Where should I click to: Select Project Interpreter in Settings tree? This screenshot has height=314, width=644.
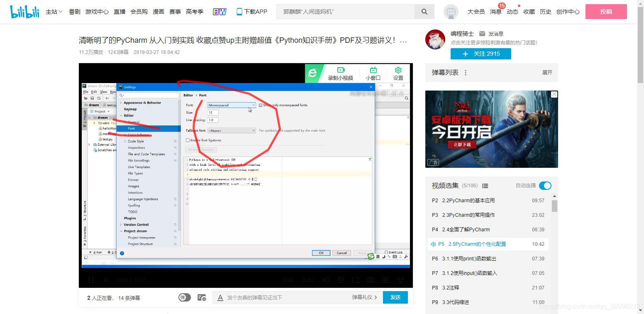(141, 238)
